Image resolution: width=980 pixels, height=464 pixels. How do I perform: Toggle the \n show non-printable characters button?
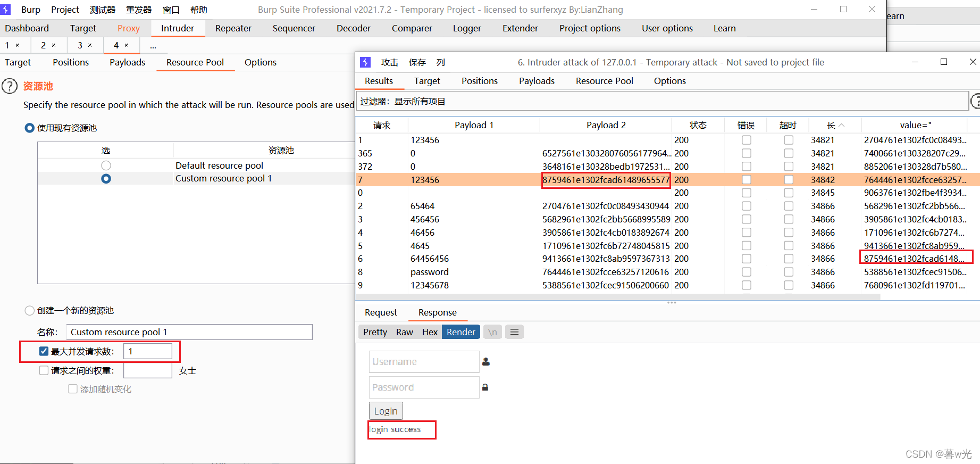coord(492,332)
